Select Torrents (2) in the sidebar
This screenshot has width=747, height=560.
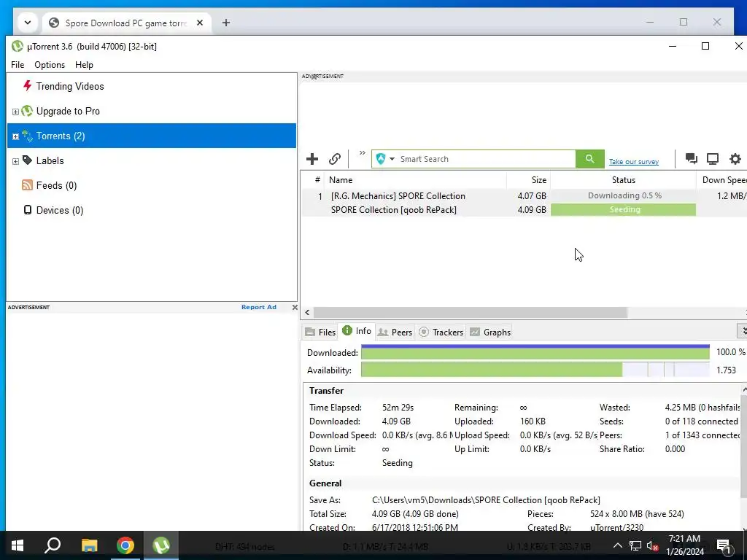(152, 136)
